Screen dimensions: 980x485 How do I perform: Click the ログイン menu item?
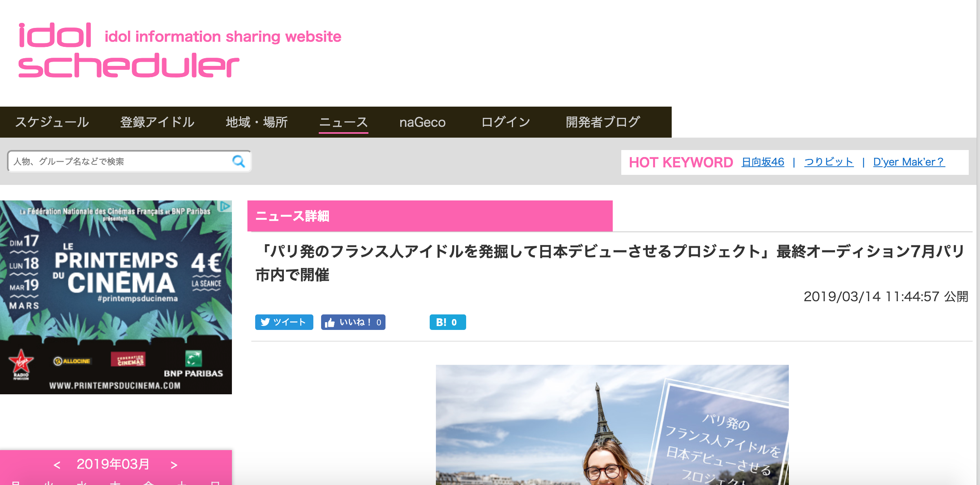click(x=505, y=122)
